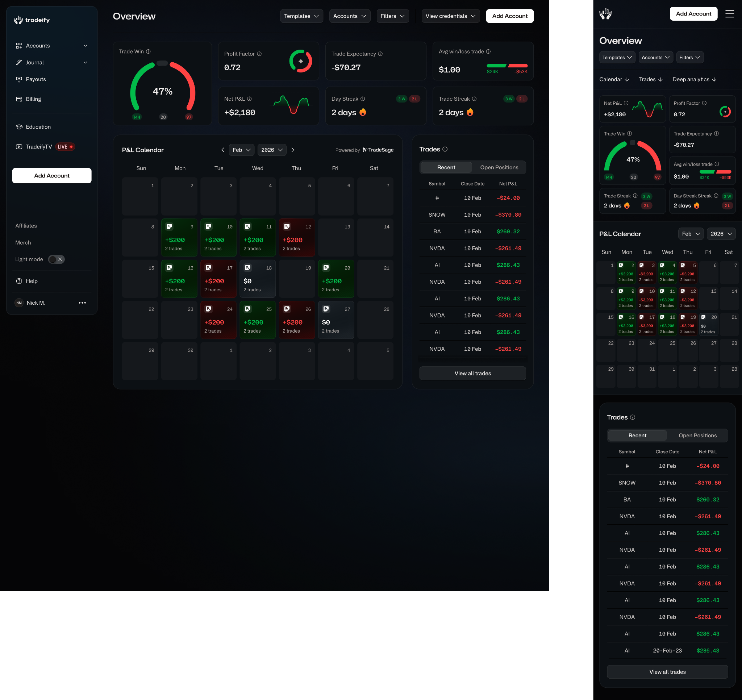Go to previous month in P&L Calendar

click(x=223, y=150)
